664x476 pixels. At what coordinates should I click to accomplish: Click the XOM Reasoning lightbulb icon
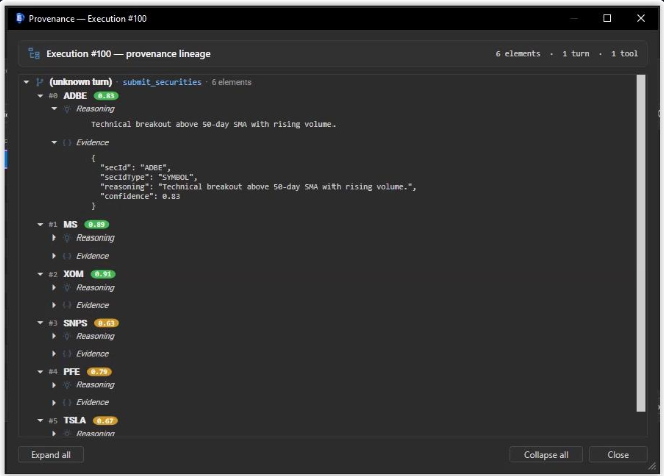coord(67,288)
